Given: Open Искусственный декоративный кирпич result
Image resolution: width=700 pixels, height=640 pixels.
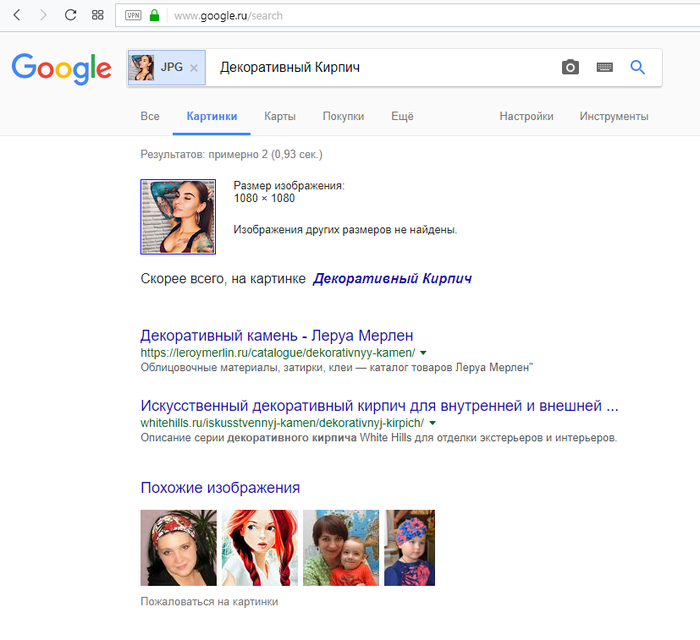Looking at the screenshot, I should click(x=379, y=405).
